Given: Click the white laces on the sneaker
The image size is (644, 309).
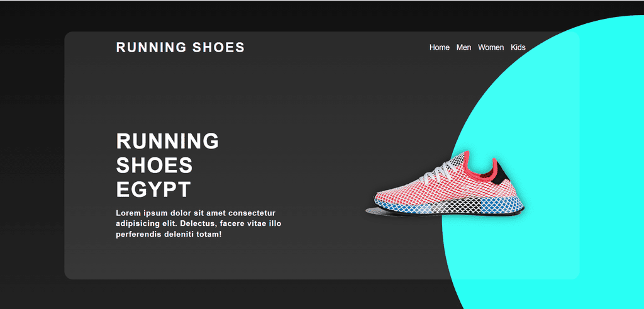Looking at the screenshot, I should (x=438, y=171).
